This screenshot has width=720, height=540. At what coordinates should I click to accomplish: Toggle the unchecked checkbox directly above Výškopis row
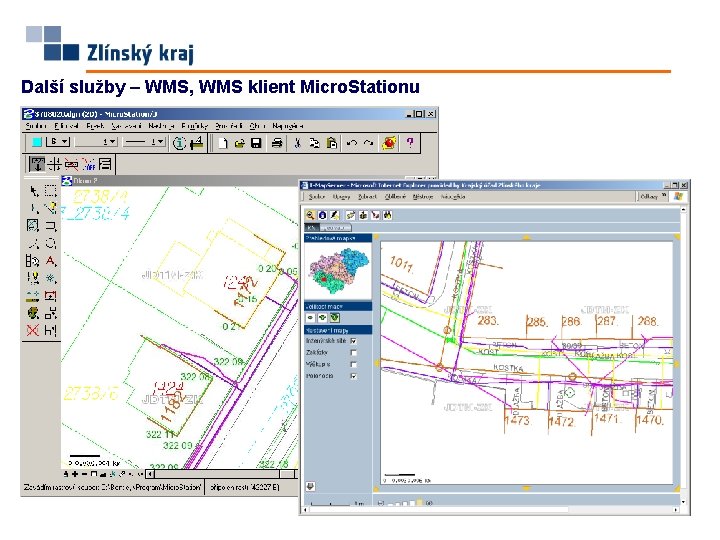coord(354,353)
